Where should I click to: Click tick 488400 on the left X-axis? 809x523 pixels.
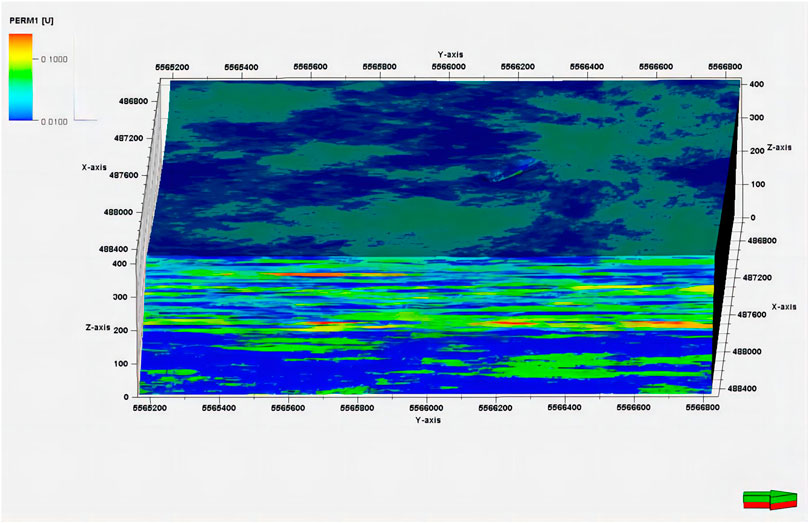pyautogui.click(x=114, y=249)
